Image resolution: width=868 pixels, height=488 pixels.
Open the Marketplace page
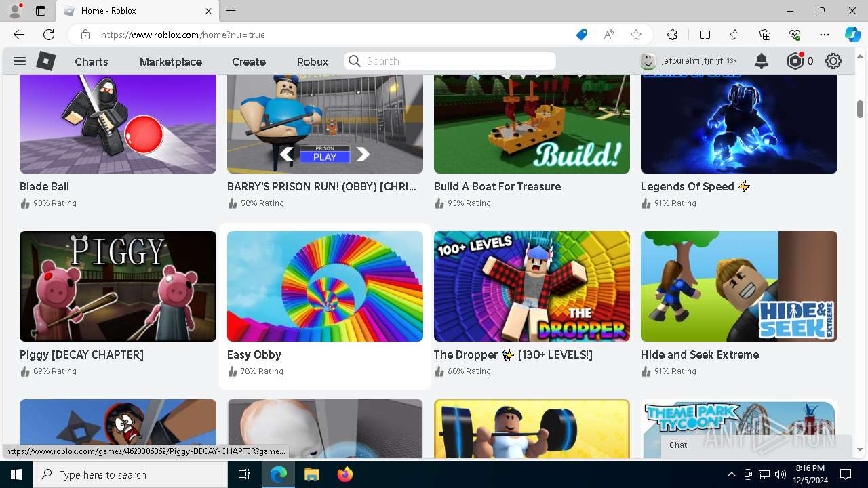(171, 62)
